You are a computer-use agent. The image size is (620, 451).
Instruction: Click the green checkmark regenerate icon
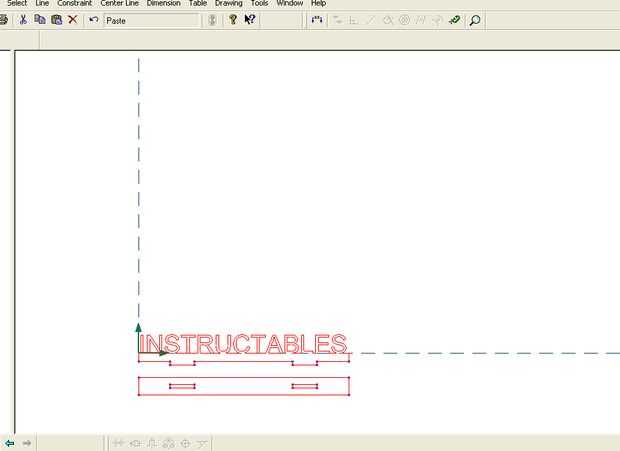click(455, 20)
